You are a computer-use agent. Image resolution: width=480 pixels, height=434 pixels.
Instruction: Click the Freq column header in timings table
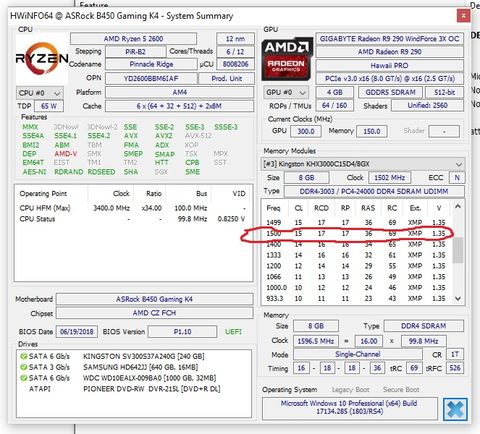(x=273, y=208)
